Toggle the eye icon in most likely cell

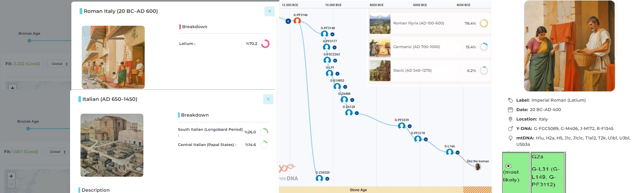click(508, 166)
